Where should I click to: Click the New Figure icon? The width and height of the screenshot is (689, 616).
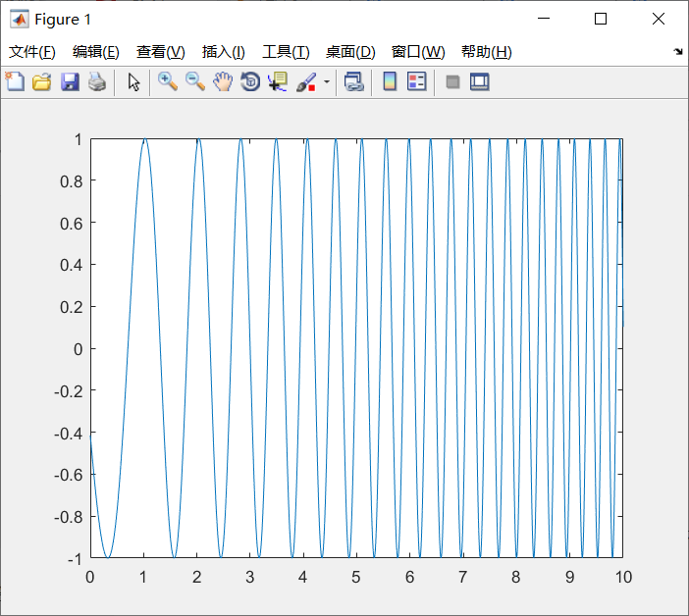[x=15, y=81]
